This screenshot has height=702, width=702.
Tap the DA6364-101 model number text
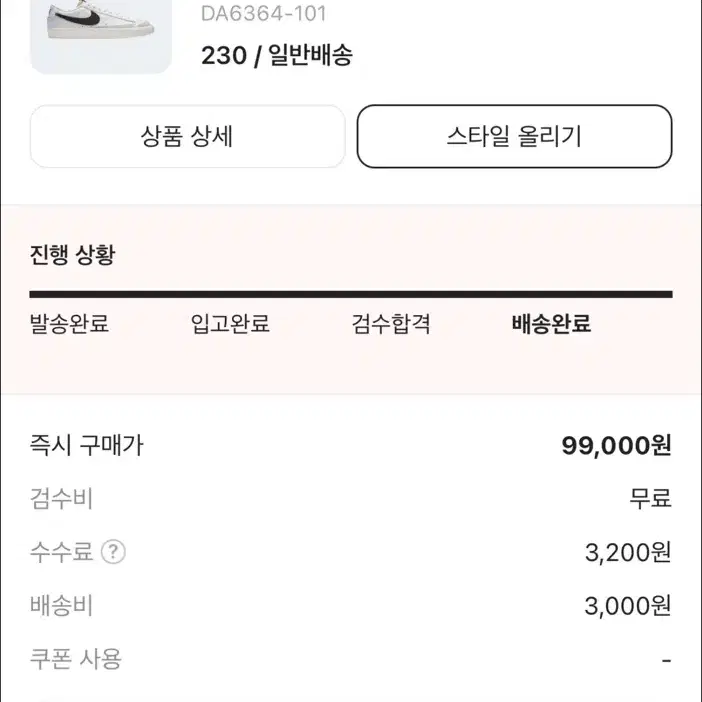click(264, 13)
